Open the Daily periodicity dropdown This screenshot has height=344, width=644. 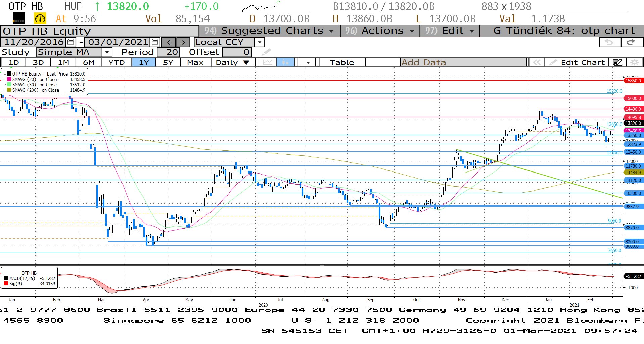233,62
